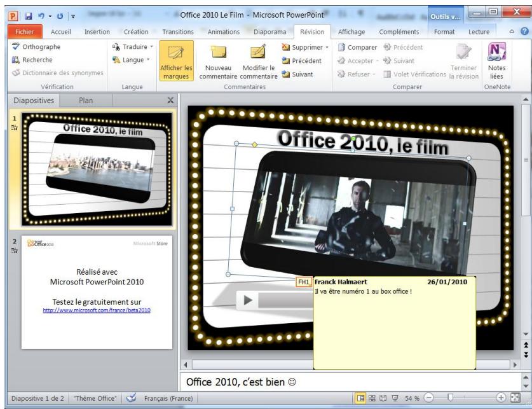This screenshot has width=532, height=409.
Task: Close the slides pane with X
Action: (171, 100)
